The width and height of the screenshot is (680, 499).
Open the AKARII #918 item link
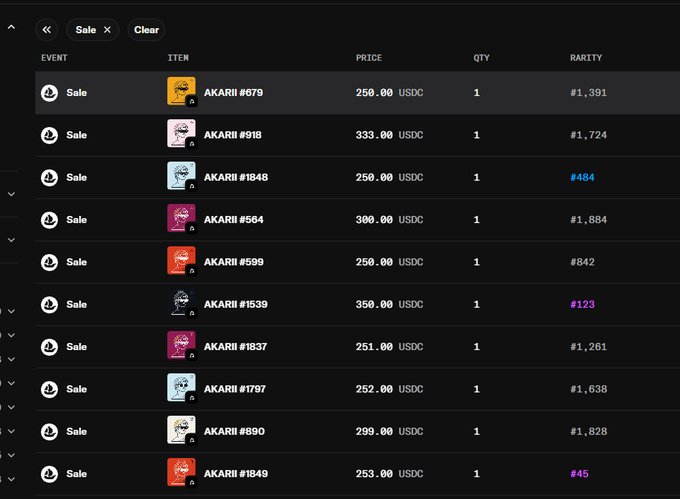(x=233, y=135)
